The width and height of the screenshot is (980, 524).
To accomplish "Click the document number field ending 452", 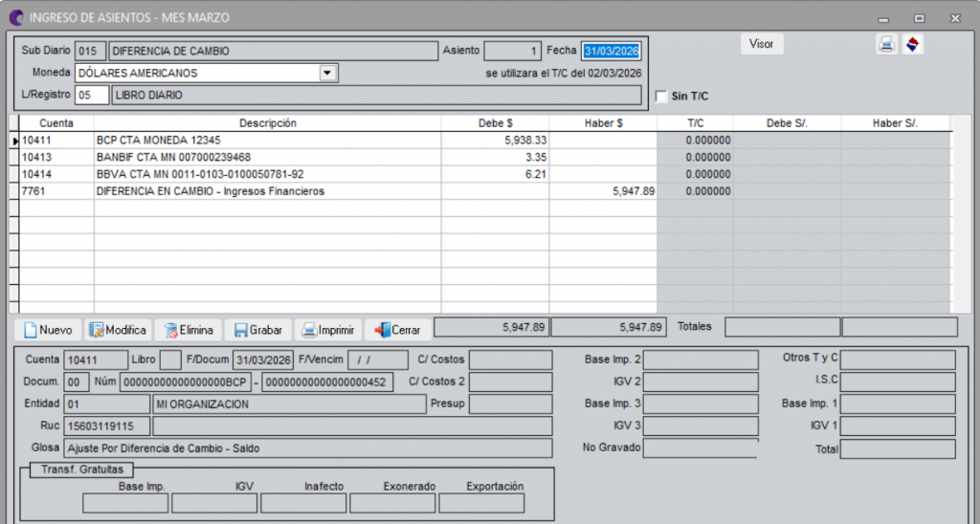I will (x=327, y=382).
